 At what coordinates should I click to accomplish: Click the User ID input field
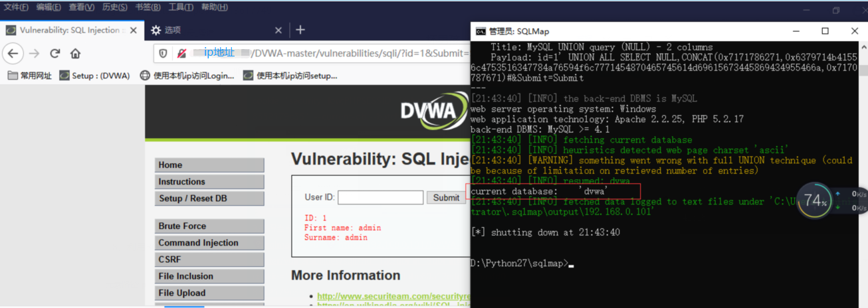click(x=380, y=197)
